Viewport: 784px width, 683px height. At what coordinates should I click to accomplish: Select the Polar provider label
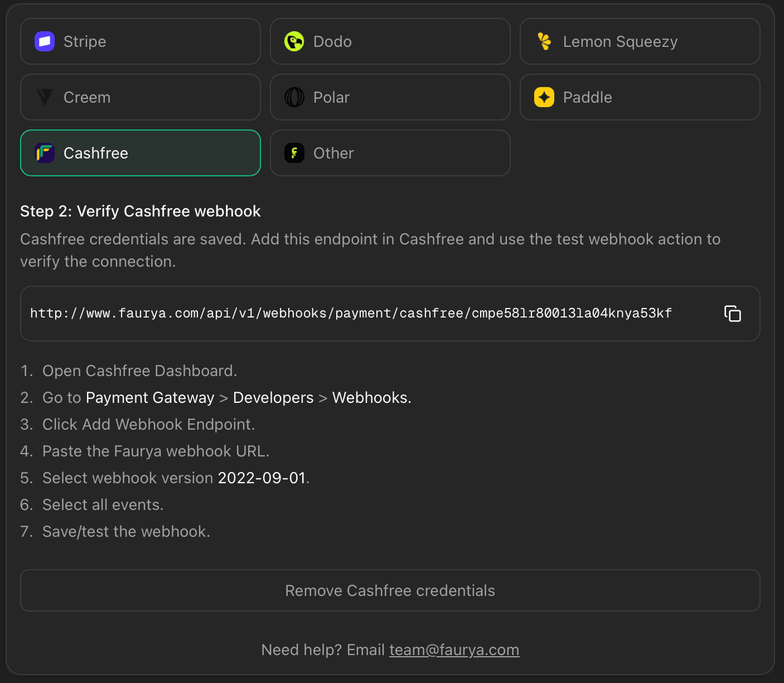pyautogui.click(x=331, y=97)
